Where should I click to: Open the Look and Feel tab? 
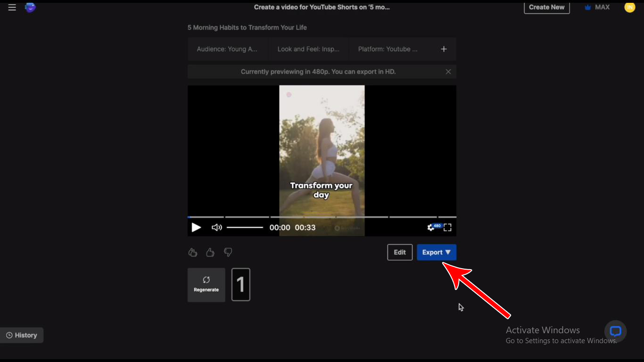coord(308,49)
